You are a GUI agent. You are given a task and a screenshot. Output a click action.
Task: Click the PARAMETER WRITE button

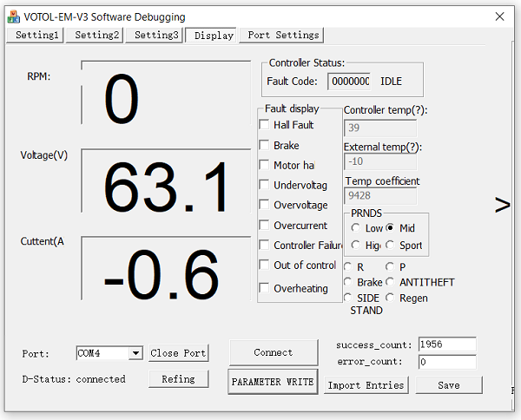[x=274, y=382]
